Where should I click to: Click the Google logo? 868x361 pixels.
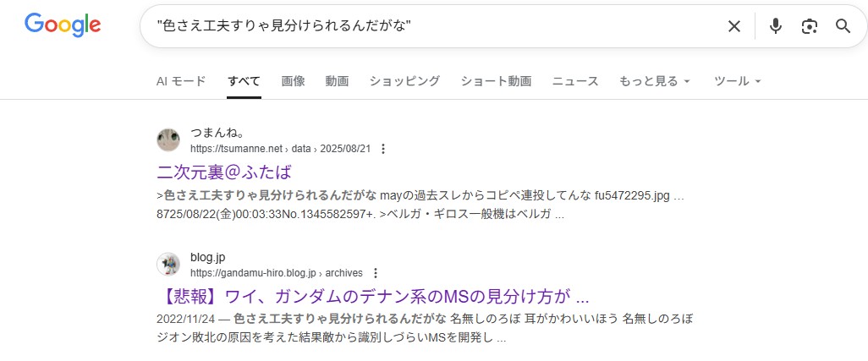point(63,25)
